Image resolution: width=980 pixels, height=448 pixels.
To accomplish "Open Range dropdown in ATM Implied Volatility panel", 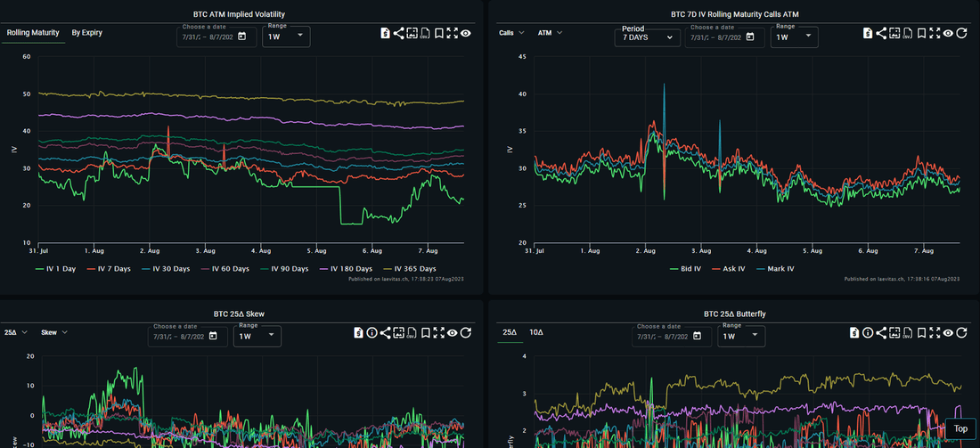I will (x=286, y=37).
